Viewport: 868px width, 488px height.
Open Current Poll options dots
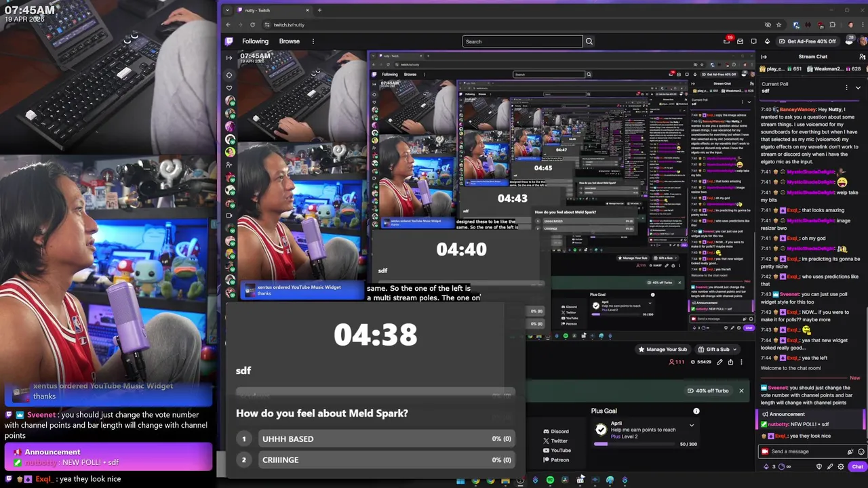(847, 87)
